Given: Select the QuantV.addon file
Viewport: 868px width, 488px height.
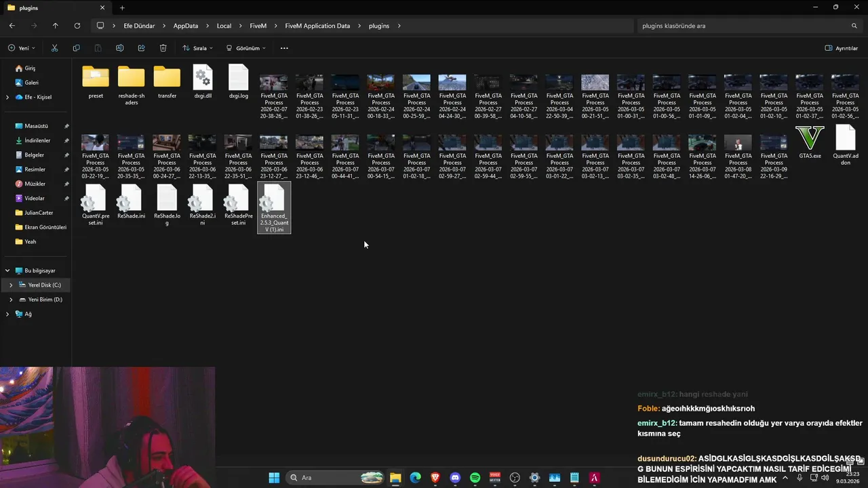Looking at the screenshot, I should [x=846, y=145].
